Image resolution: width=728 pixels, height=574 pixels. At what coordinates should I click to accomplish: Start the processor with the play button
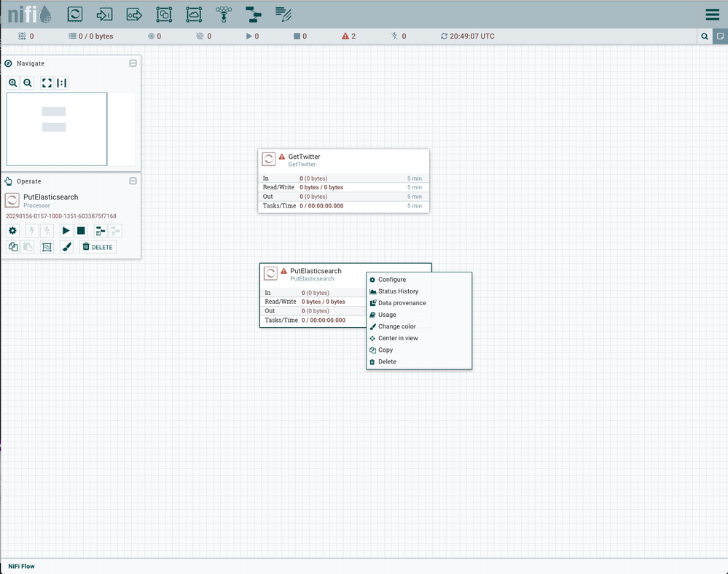click(66, 231)
